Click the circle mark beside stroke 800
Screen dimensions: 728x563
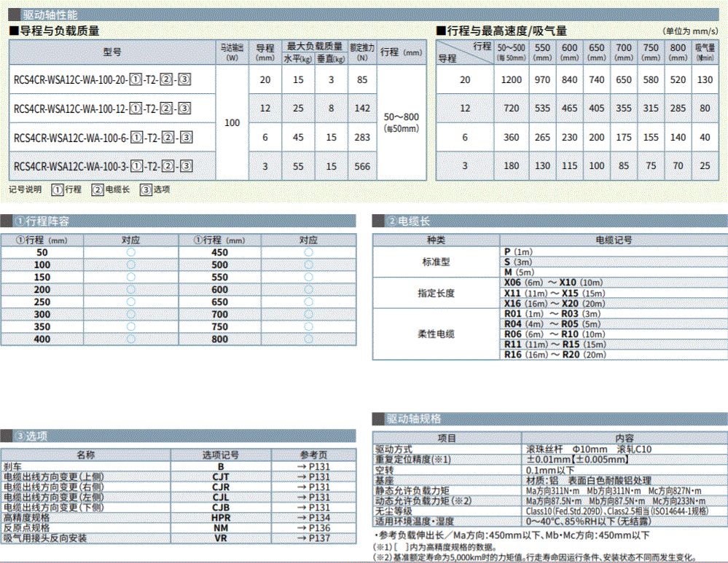tap(309, 339)
